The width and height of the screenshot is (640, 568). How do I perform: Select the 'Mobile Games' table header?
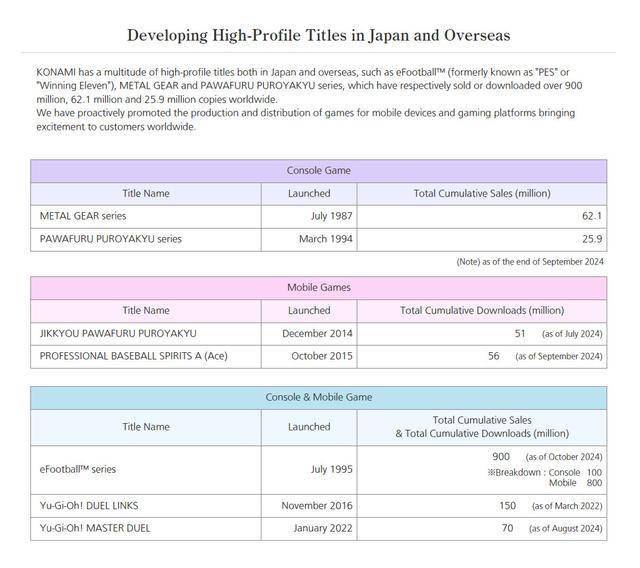tap(318, 288)
